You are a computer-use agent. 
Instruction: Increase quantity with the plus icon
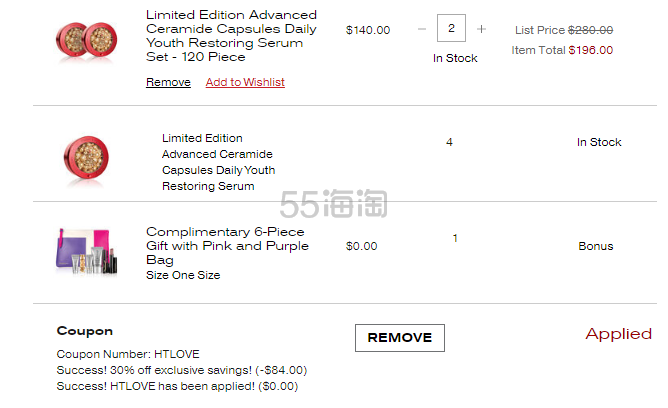pos(481,29)
